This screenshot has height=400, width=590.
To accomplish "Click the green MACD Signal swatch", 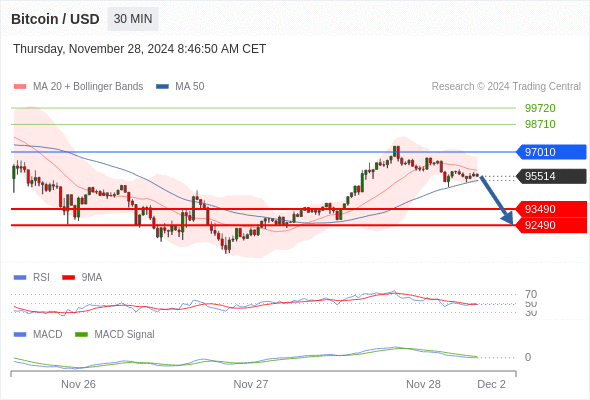I will point(81,335).
